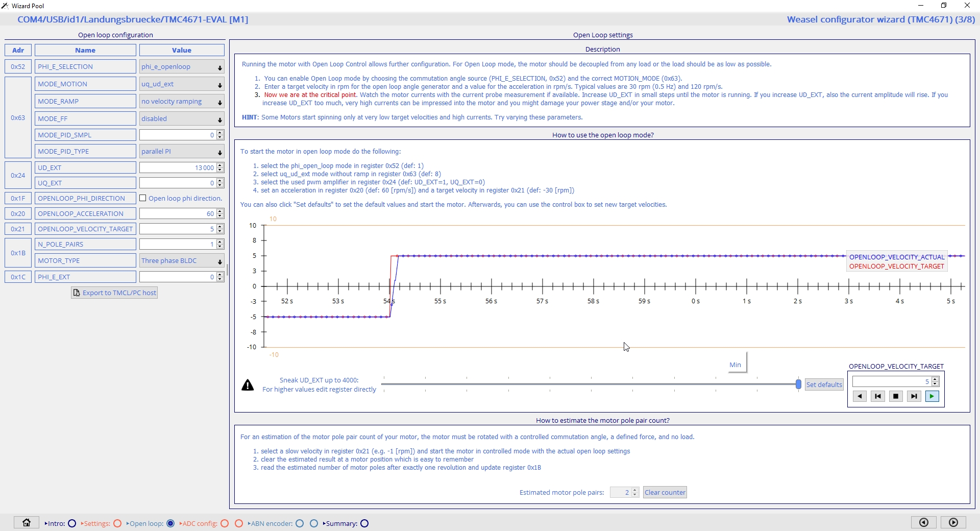Select the first ABN encoder radio button
Viewport: 980px width, 531px height.
pos(300,523)
